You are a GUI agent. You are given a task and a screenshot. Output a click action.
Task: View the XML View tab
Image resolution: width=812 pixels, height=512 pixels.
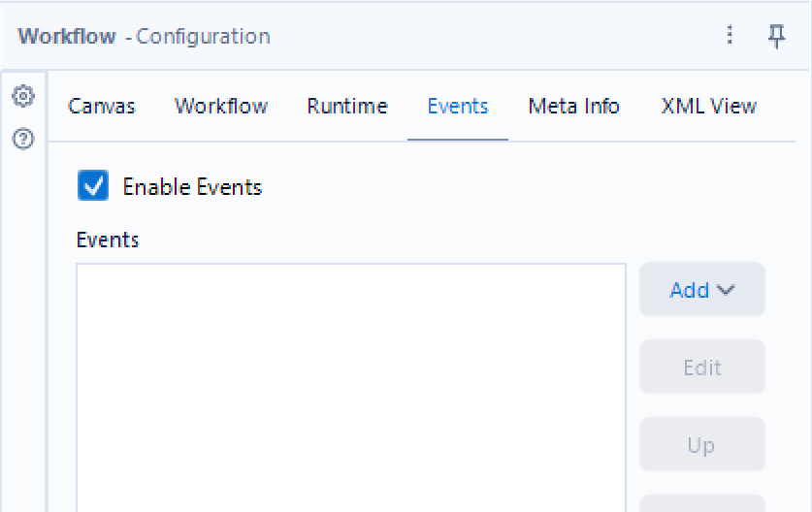click(709, 107)
